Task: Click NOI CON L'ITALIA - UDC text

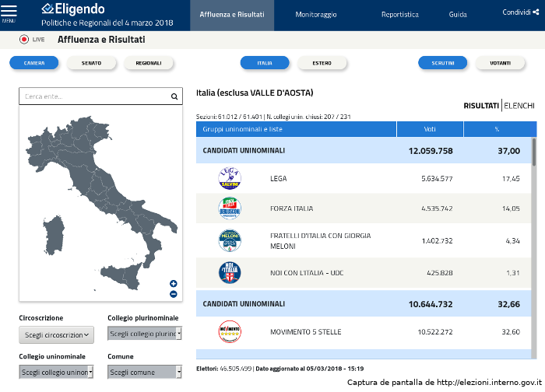Action: [x=307, y=273]
